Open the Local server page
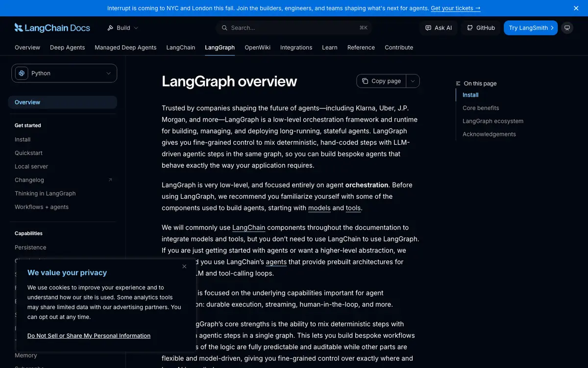 click(x=31, y=166)
